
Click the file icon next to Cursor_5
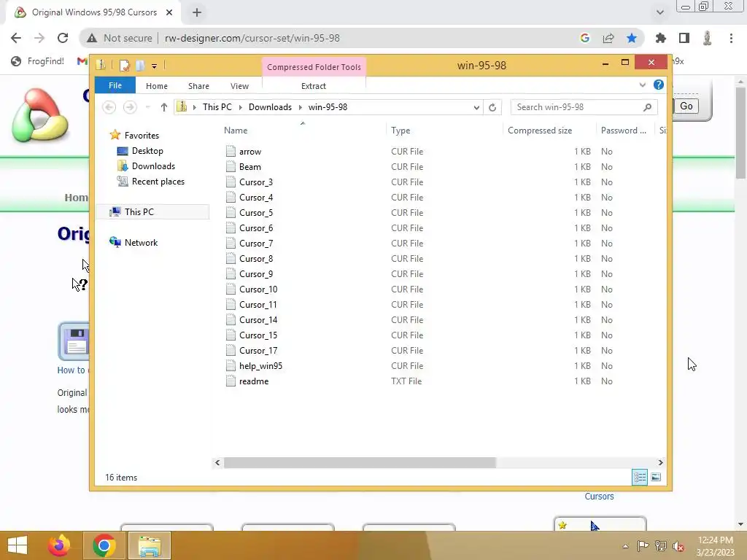point(231,212)
